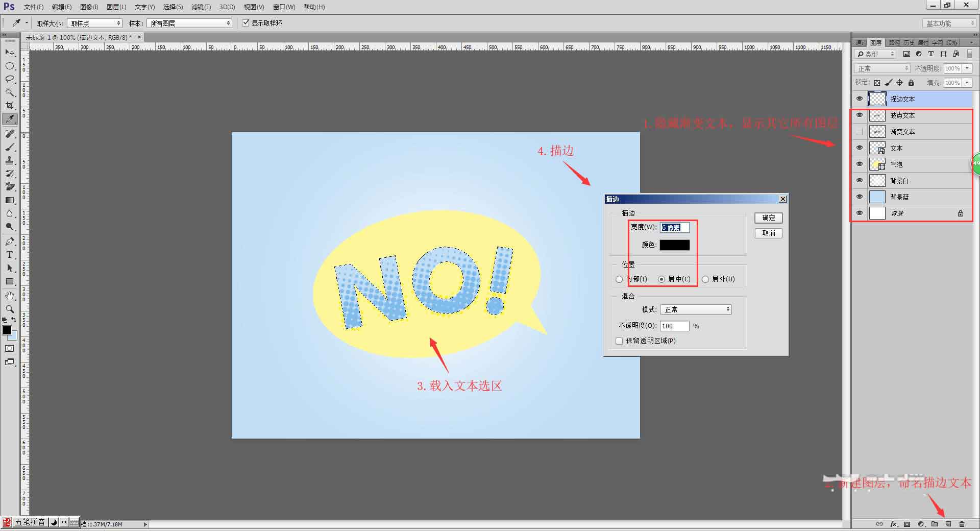This screenshot has width=980, height=531.
Task: Click the link layers icon
Action: (x=879, y=524)
